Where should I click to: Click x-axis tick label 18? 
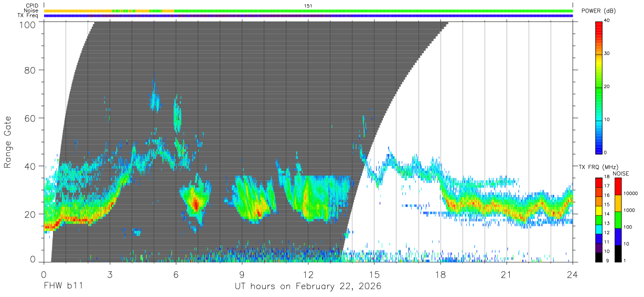click(441, 274)
